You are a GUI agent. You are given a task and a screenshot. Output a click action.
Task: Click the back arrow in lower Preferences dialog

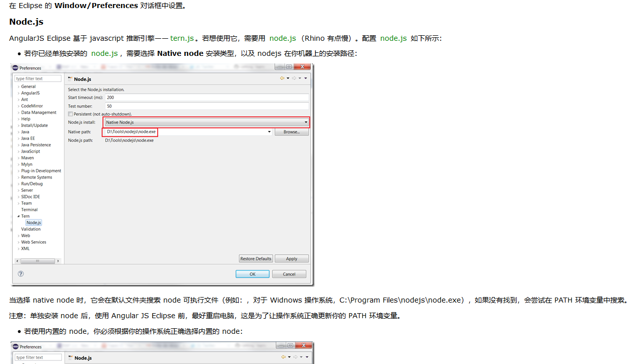point(282,357)
